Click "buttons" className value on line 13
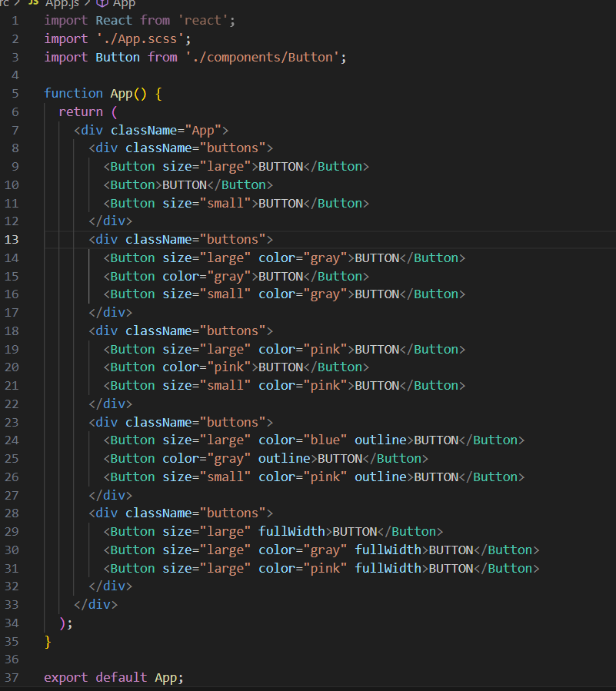This screenshot has width=616, height=691. (x=233, y=240)
